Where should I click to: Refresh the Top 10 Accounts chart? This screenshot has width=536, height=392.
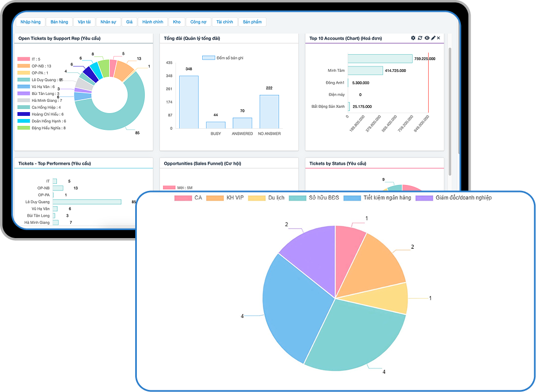(420, 38)
